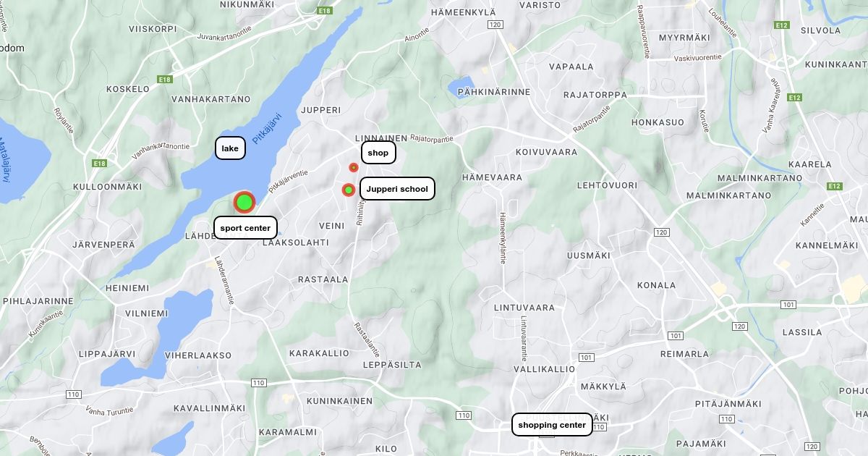Select the Lähderannantie road name
Image resolution: width=868 pixels, height=456 pixels.
tap(224, 280)
